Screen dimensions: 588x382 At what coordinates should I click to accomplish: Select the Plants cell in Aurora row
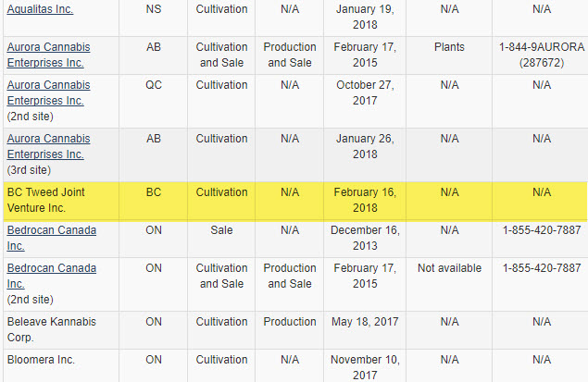tap(449, 47)
